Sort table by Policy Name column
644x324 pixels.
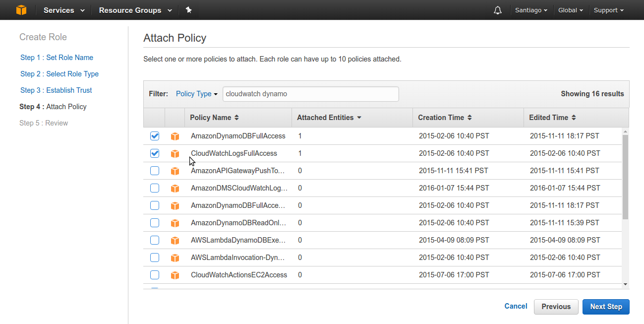pyautogui.click(x=214, y=118)
